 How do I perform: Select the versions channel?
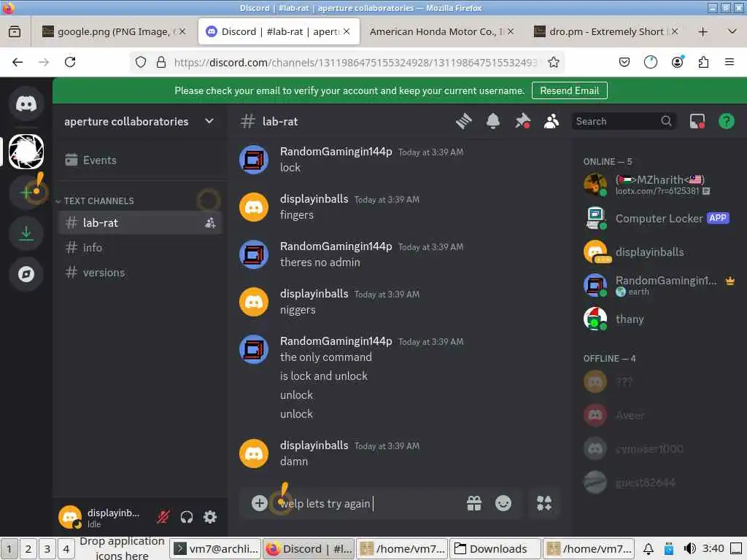click(140, 273)
